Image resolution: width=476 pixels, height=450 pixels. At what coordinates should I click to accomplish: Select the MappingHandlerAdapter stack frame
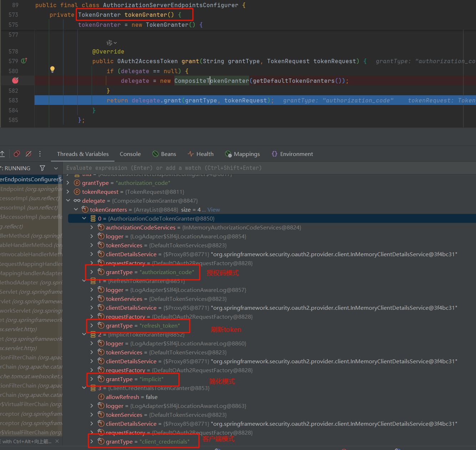tap(31, 273)
